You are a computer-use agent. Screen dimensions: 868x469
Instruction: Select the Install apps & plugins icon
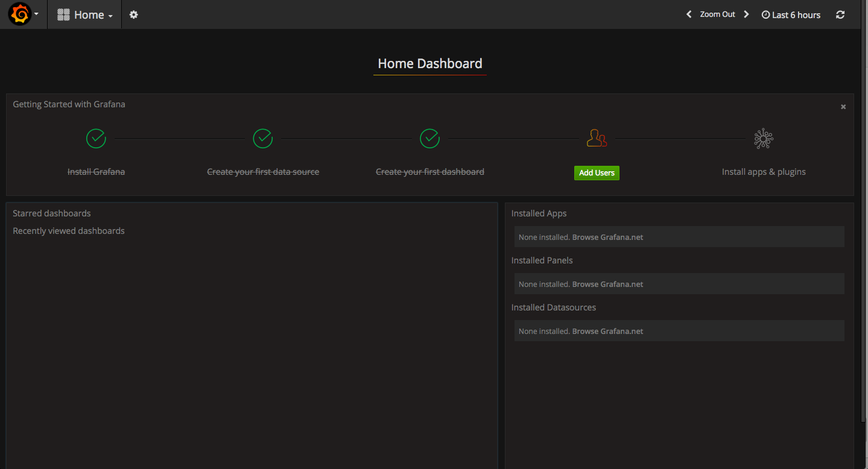tap(764, 139)
